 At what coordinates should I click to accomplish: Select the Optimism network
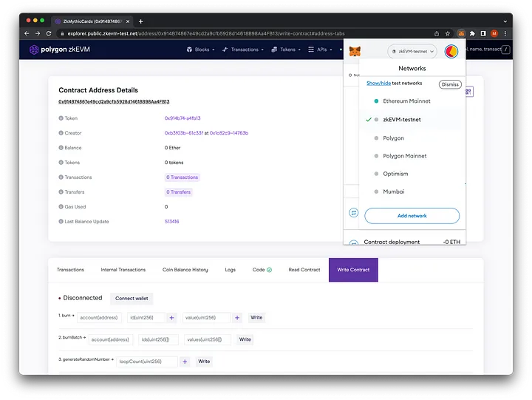coord(412,174)
